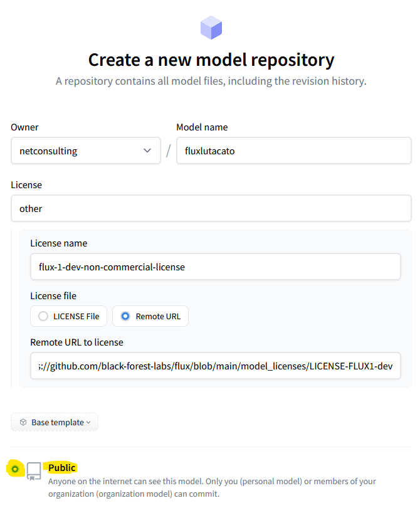Expand the Base template dropdown
Screen dimensions: 420x508
pyautogui.click(x=55, y=422)
